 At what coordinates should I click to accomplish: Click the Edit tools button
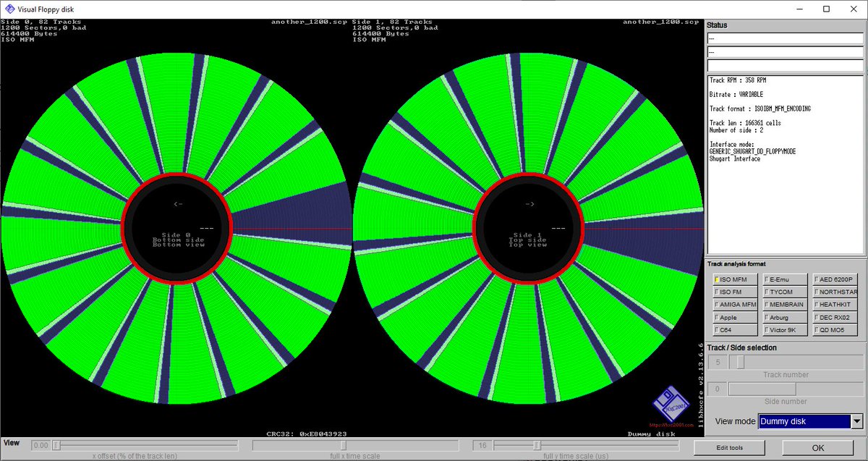tap(728, 448)
